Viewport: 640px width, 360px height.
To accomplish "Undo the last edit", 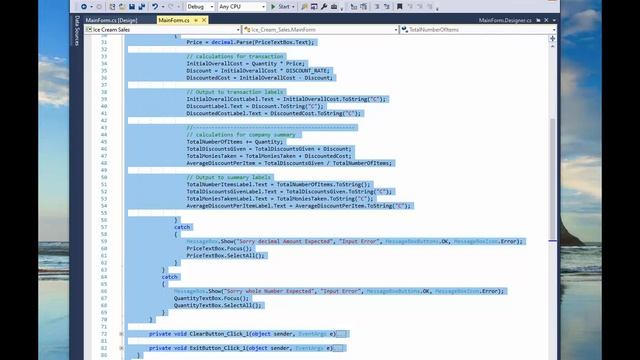I will click(x=155, y=7).
